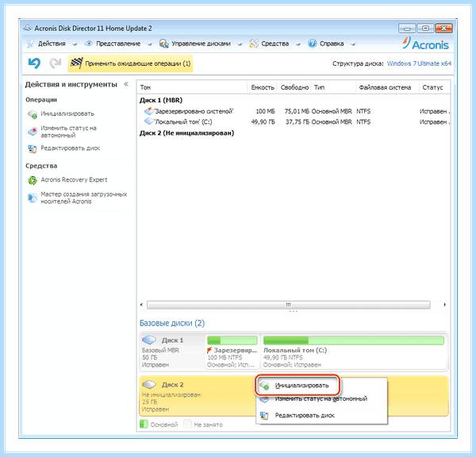Open the Действия menu
This screenshot has width=476, height=457.
point(52,44)
